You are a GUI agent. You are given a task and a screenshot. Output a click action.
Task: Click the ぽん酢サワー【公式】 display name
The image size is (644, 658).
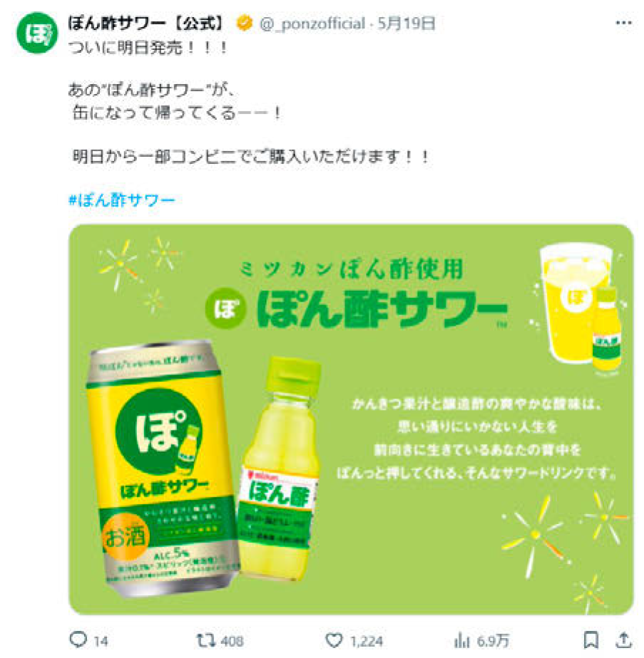145,23
